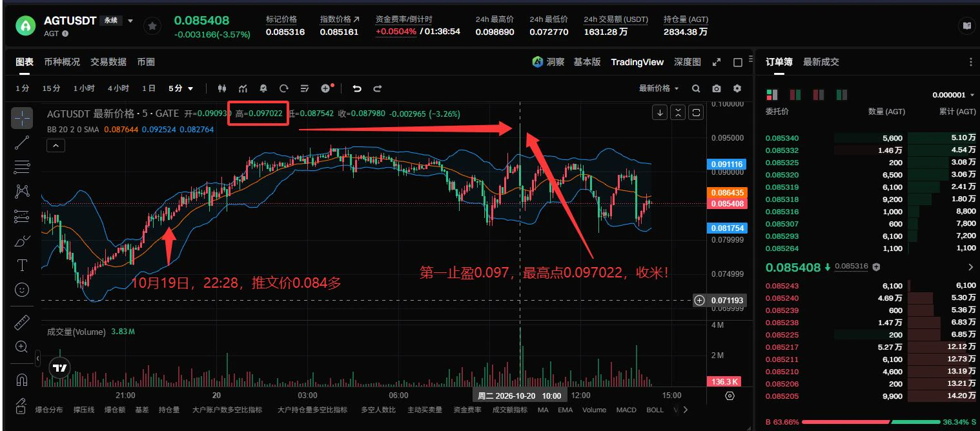Create a price alert with the bell icon
The width and height of the screenshot is (980, 431).
click(x=263, y=88)
